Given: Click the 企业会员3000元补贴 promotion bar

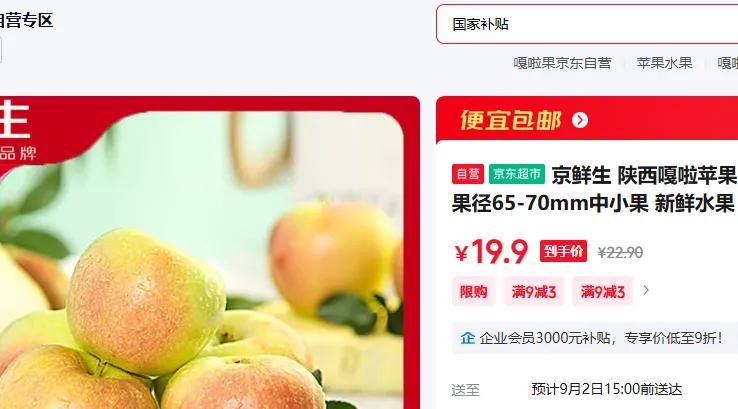Looking at the screenshot, I should pyautogui.click(x=595, y=338).
